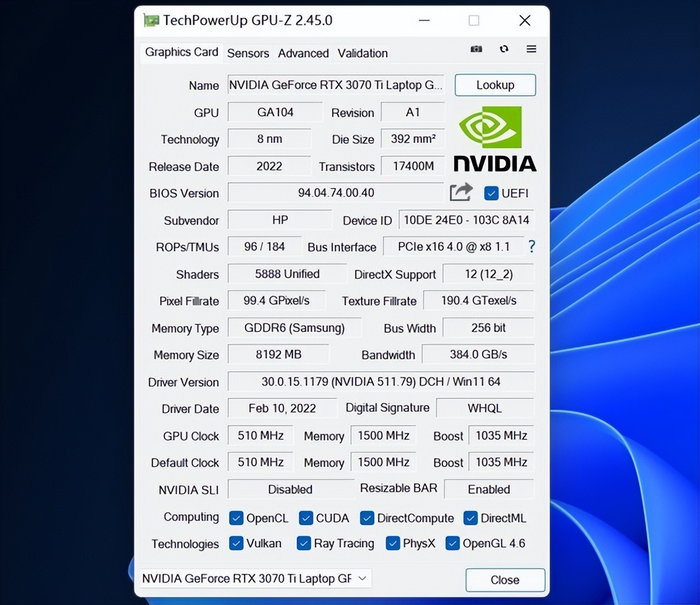
Task: Click the Bus Width value 256 bit
Action: (x=488, y=328)
